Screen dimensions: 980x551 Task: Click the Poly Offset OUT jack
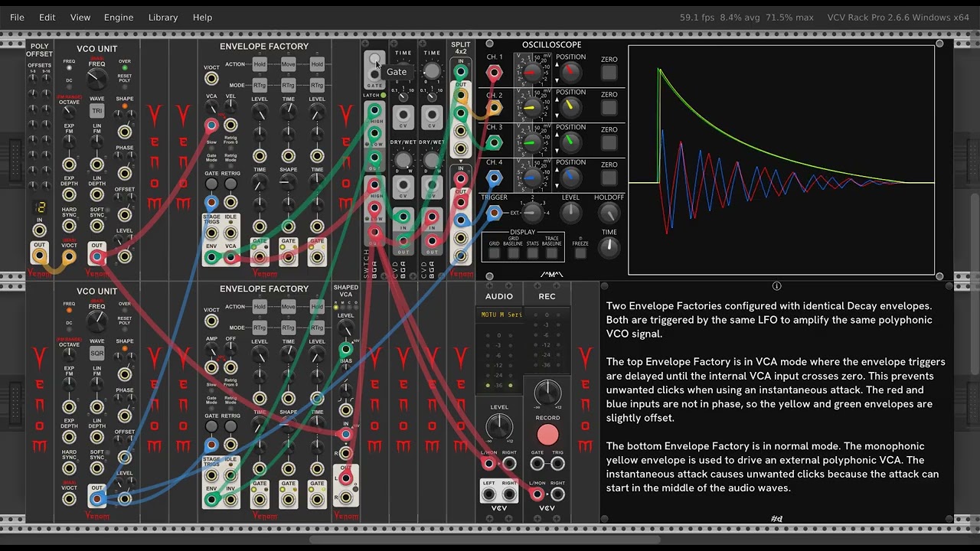tap(39, 256)
